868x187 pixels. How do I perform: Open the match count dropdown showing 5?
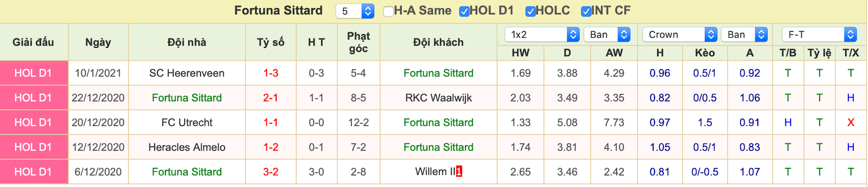point(355,11)
